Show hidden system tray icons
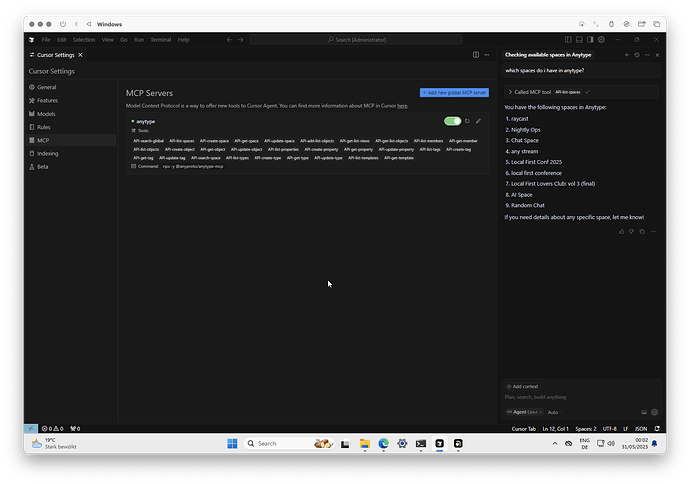690x484 pixels. pos(554,444)
